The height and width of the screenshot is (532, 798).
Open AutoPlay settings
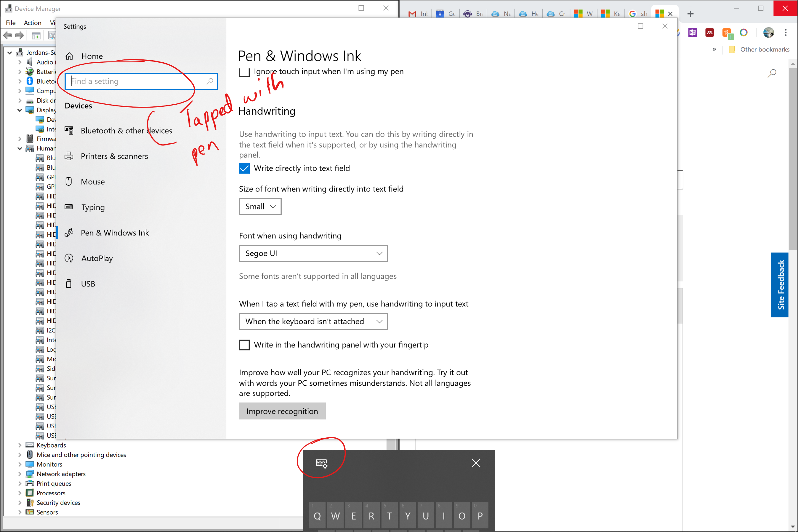(x=97, y=258)
